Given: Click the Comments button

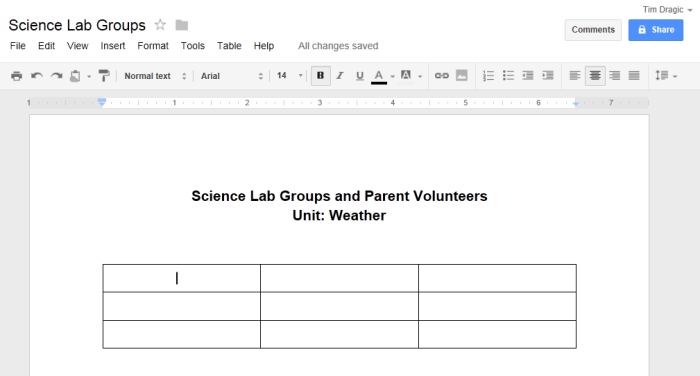Looking at the screenshot, I should [x=593, y=30].
